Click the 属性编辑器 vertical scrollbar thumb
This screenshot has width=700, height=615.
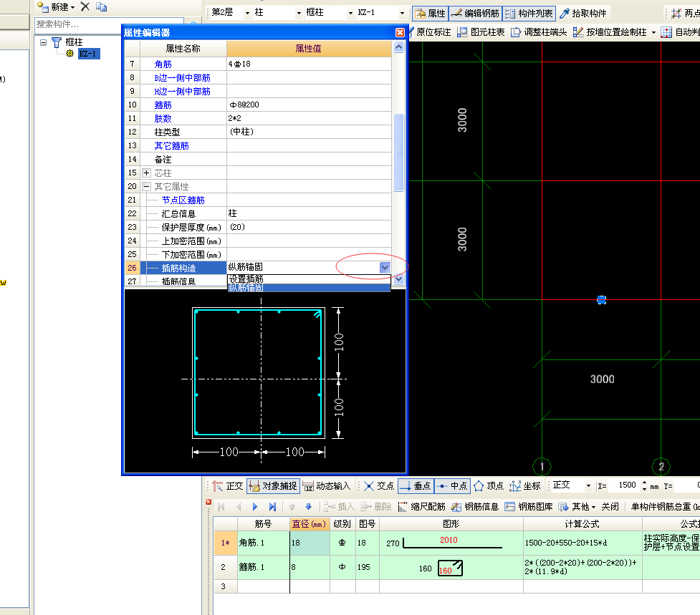[398, 152]
